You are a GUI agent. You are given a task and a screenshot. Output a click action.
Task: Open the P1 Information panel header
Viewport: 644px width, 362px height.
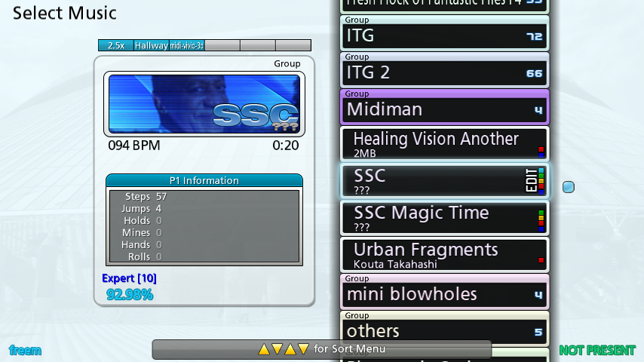[x=204, y=180]
